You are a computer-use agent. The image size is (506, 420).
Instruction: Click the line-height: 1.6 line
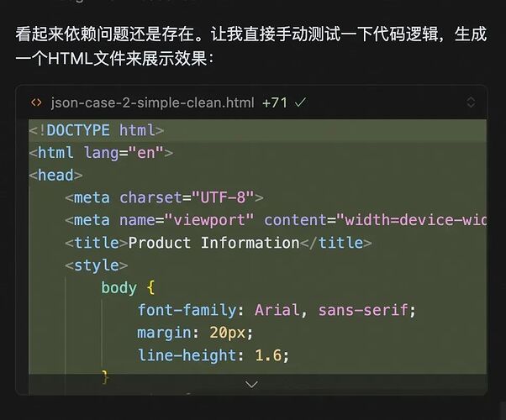click(x=213, y=355)
